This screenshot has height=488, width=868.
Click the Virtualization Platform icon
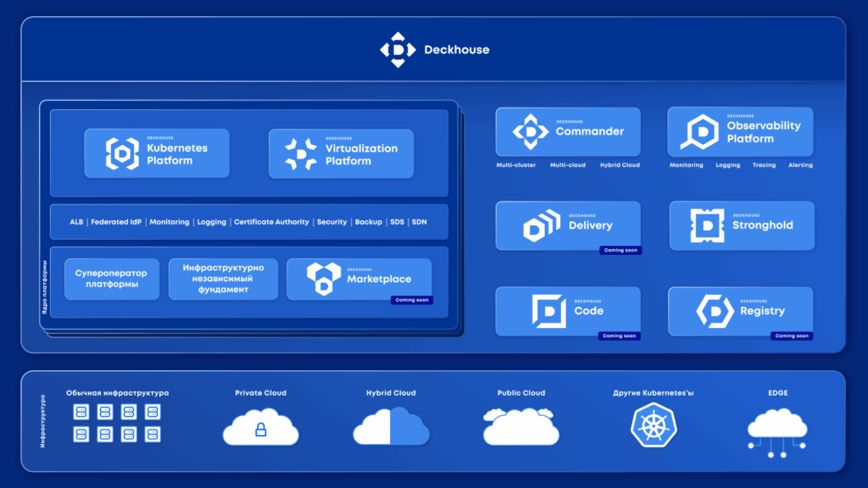tap(301, 153)
